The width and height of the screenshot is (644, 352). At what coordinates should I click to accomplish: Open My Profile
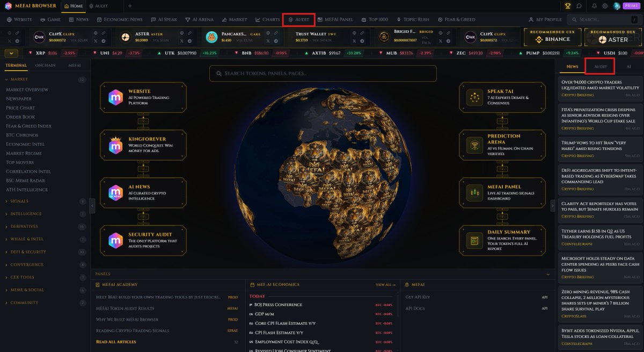[x=545, y=19]
